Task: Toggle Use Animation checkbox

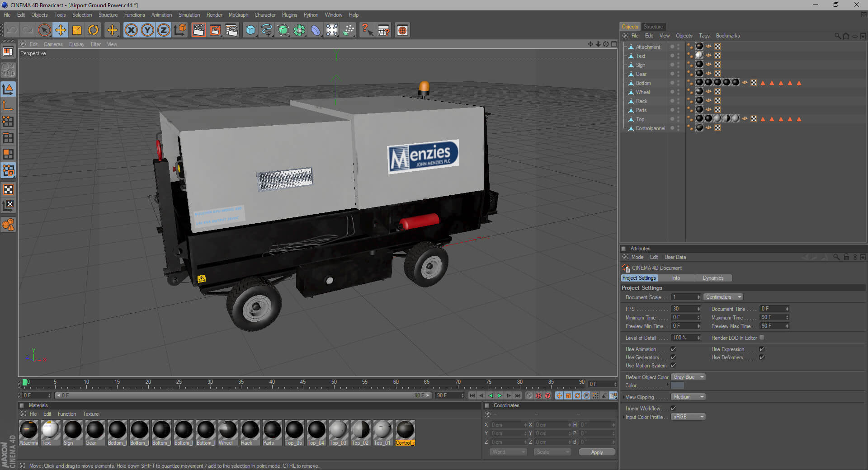Action: pos(673,349)
